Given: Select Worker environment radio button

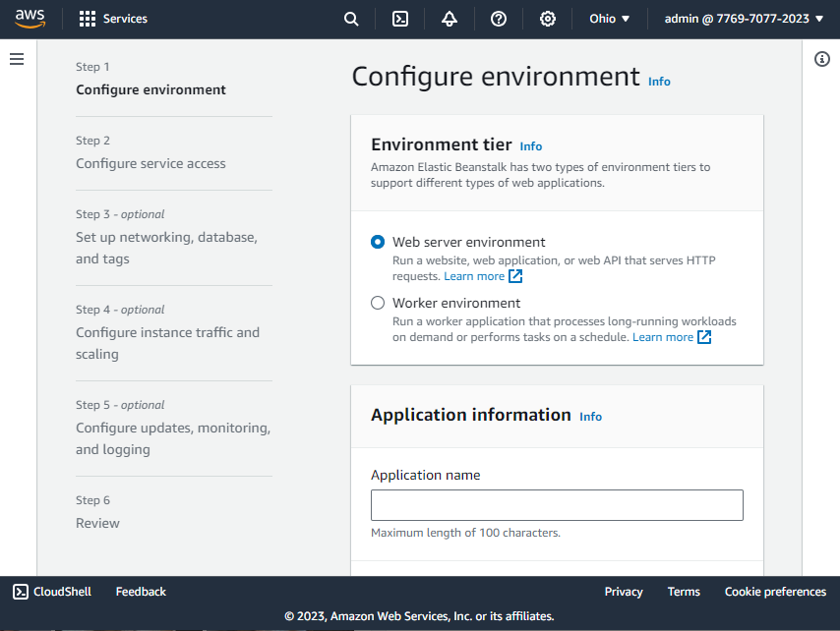Looking at the screenshot, I should [x=378, y=303].
